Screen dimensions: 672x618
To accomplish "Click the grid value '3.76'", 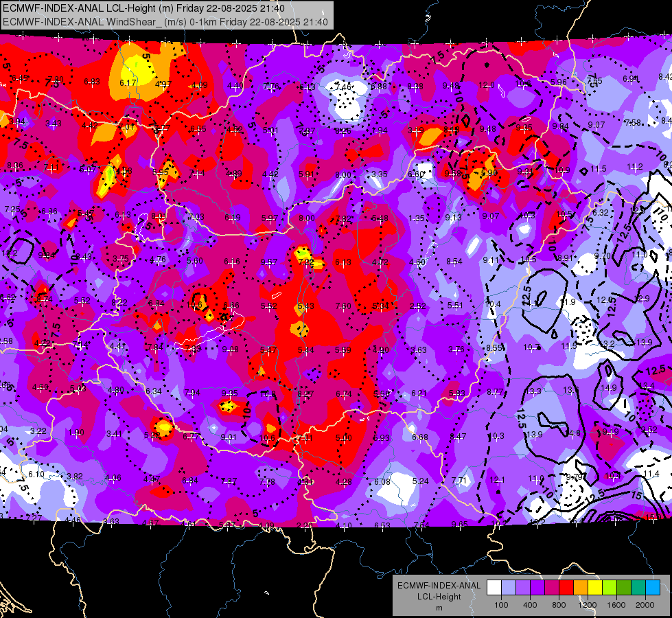I will tap(456, 349).
